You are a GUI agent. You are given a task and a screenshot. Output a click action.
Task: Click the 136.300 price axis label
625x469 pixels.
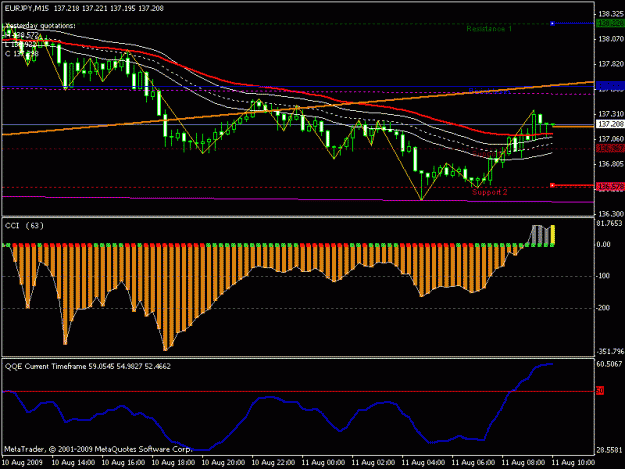coord(611,214)
